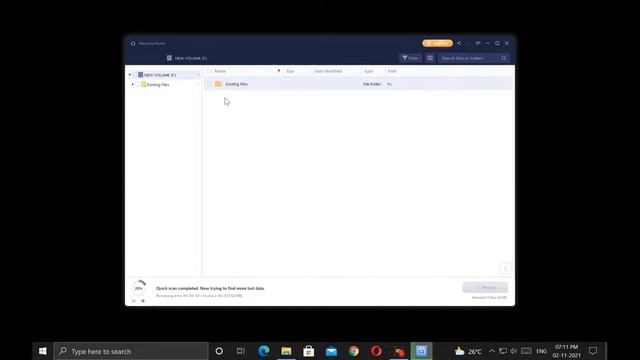
Task: Open Cortana from the taskbar
Action: pyautogui.click(x=219, y=351)
